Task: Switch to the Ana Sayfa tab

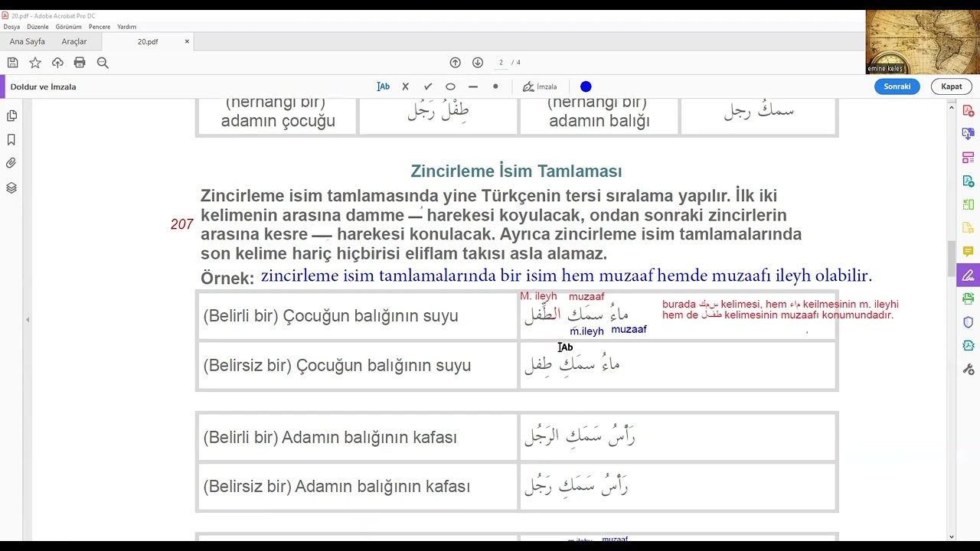Action: [x=27, y=41]
